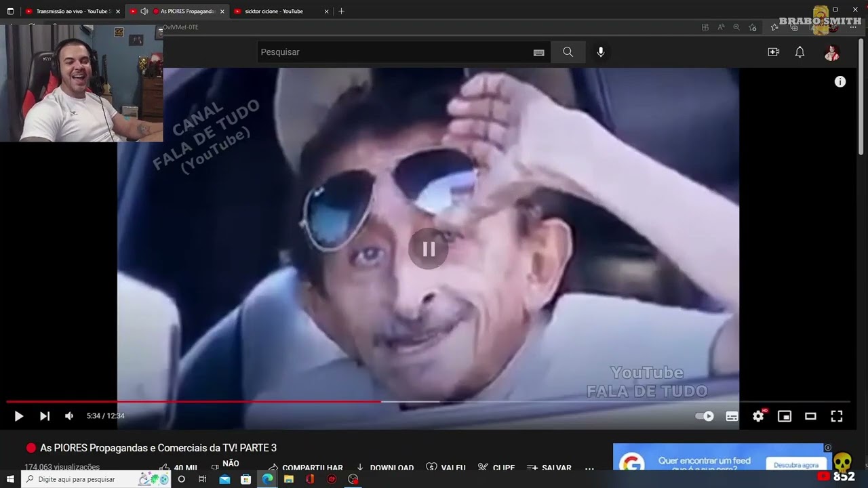Viewport: 868px width, 488px height.
Task: Open the browser favorites list
Action: pos(775,27)
